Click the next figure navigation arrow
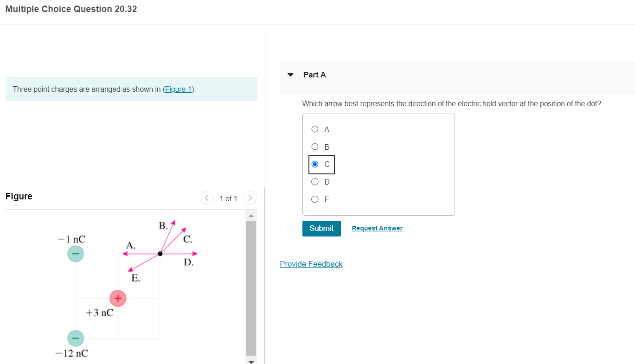 (250, 198)
